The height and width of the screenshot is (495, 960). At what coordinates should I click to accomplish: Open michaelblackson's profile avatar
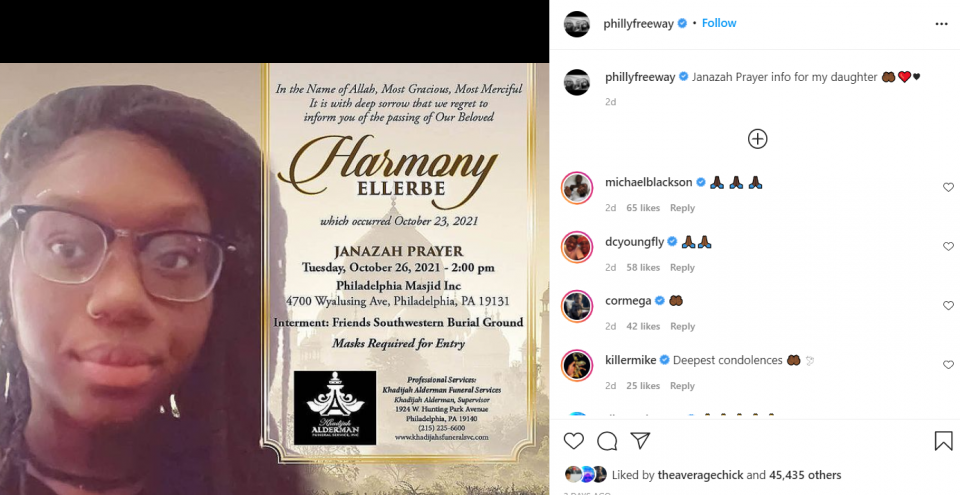577,187
